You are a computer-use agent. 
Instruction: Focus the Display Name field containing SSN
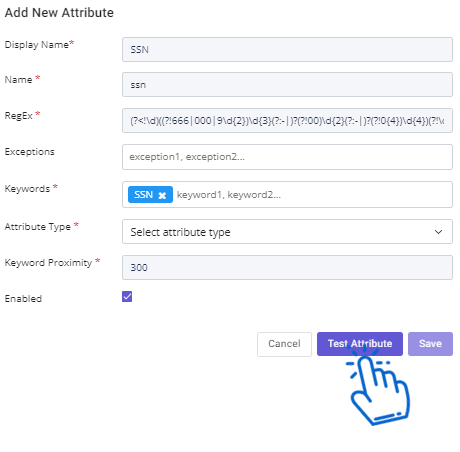click(x=287, y=50)
